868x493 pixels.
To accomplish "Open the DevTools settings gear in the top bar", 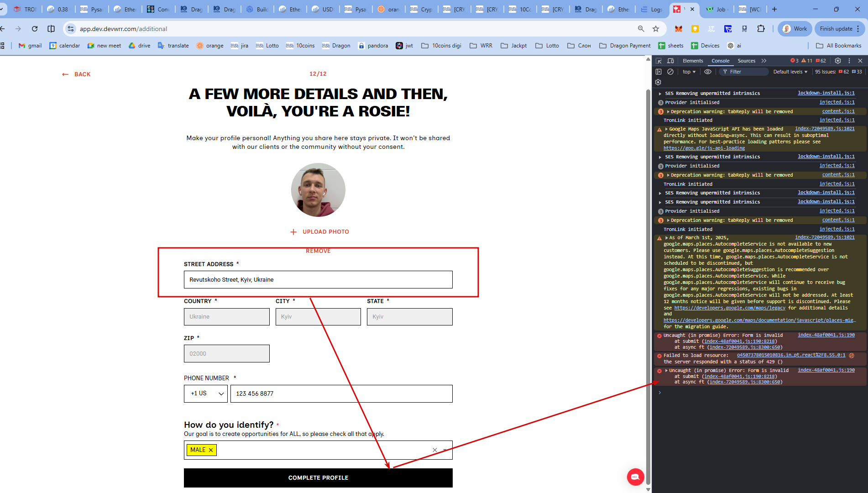I will [838, 61].
